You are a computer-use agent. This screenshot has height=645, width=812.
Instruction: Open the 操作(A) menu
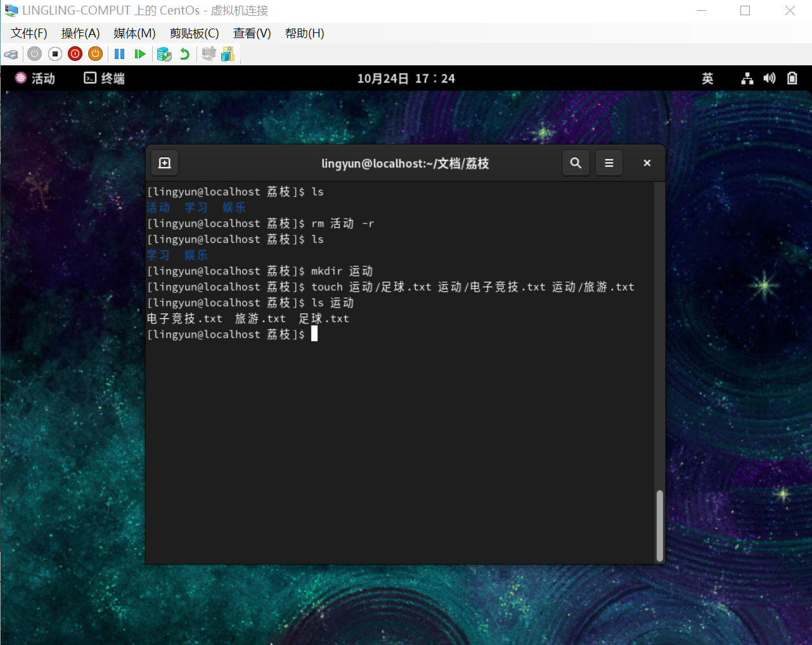point(81,34)
